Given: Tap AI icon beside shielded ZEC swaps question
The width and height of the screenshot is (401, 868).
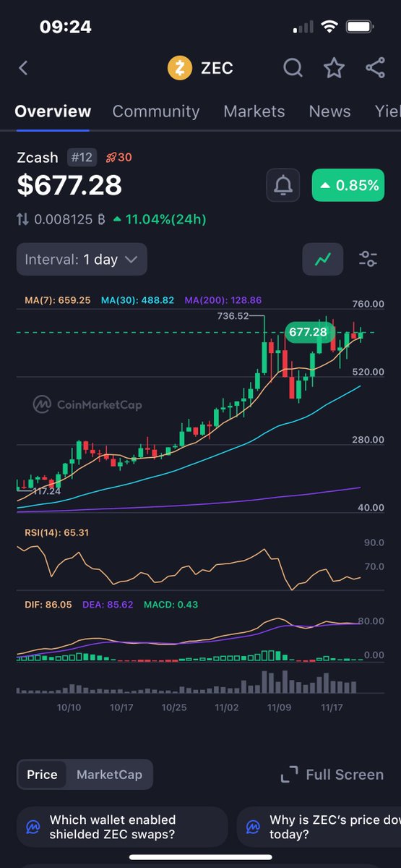Looking at the screenshot, I should 33,827.
